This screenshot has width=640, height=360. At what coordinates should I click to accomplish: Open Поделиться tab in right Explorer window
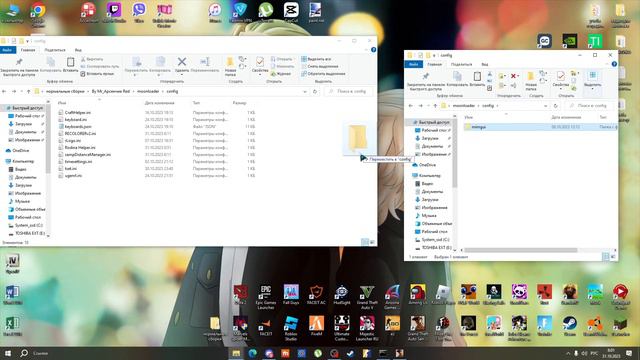(462, 64)
